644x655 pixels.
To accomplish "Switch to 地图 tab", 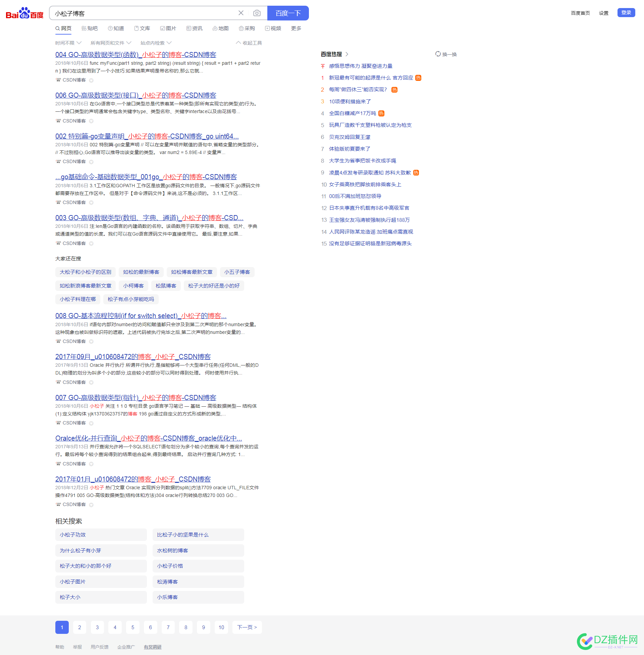I will click(220, 29).
